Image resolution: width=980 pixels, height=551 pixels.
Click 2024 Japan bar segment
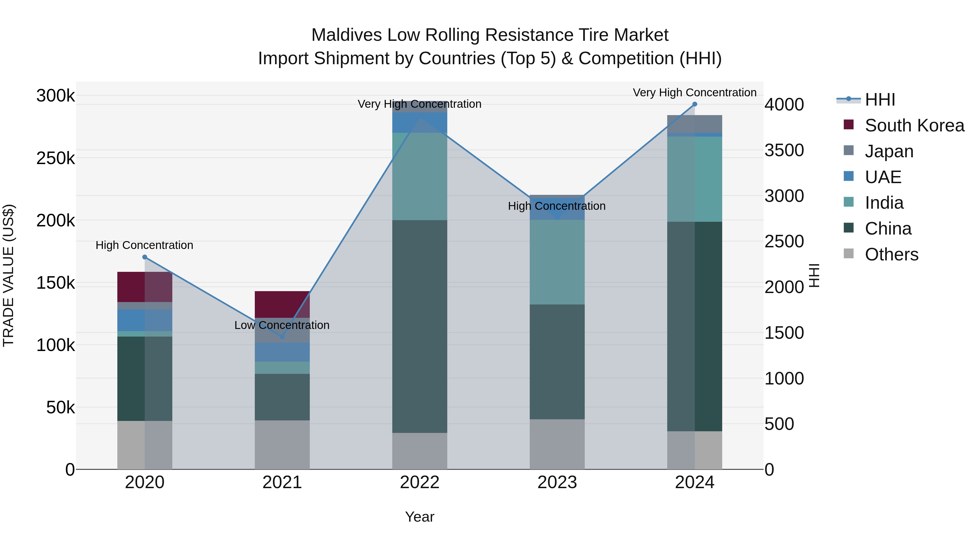[x=695, y=124]
